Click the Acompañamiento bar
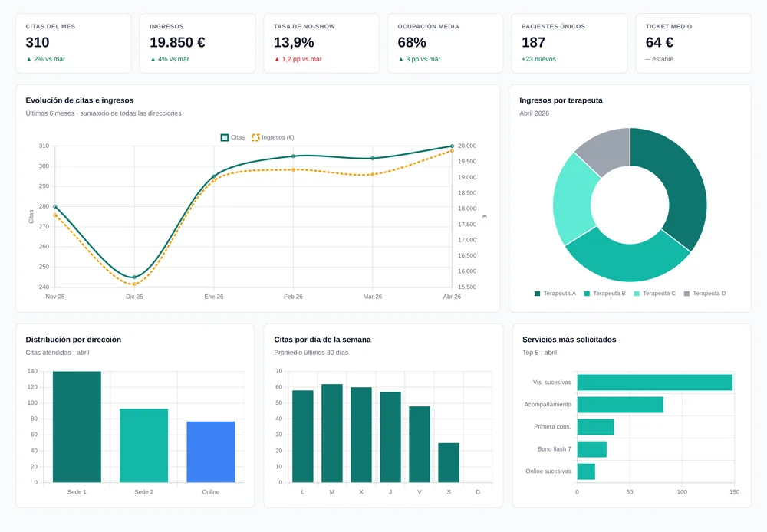767x532 pixels. pyautogui.click(x=621, y=405)
